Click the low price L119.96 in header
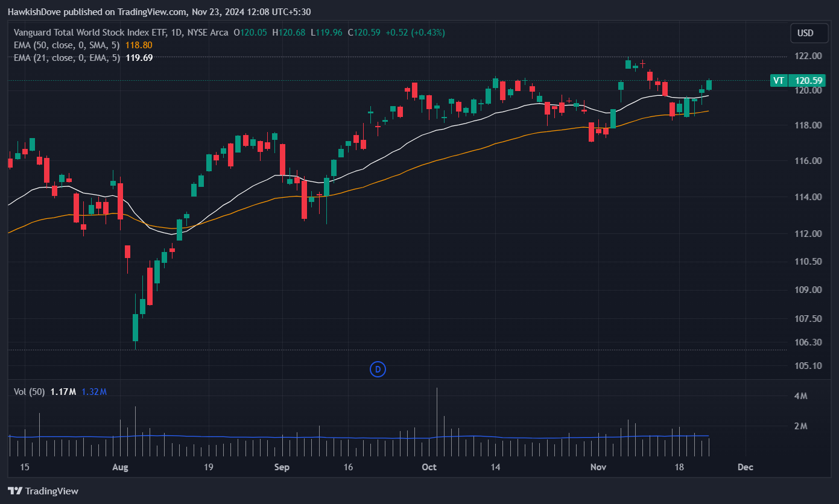 coord(326,33)
